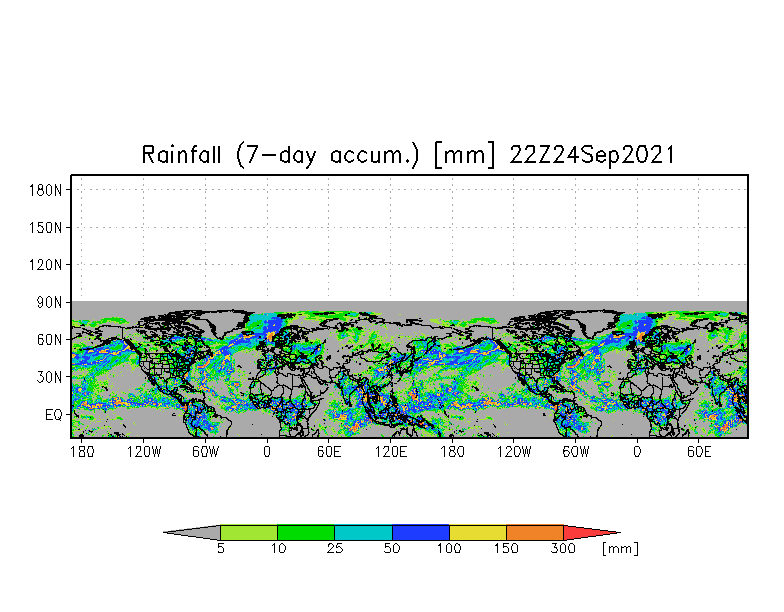Click the legend value "10"
784x612 pixels.
point(278,548)
